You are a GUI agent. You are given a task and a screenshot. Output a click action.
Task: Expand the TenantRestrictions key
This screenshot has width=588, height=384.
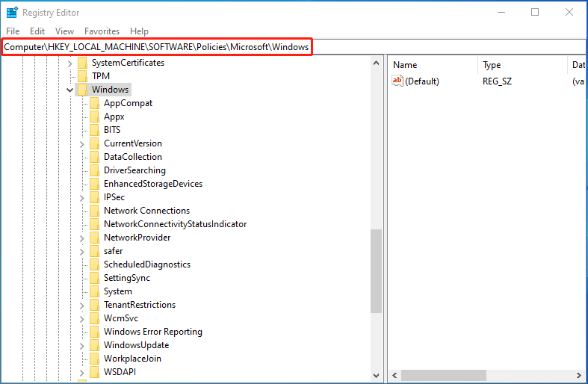point(81,306)
